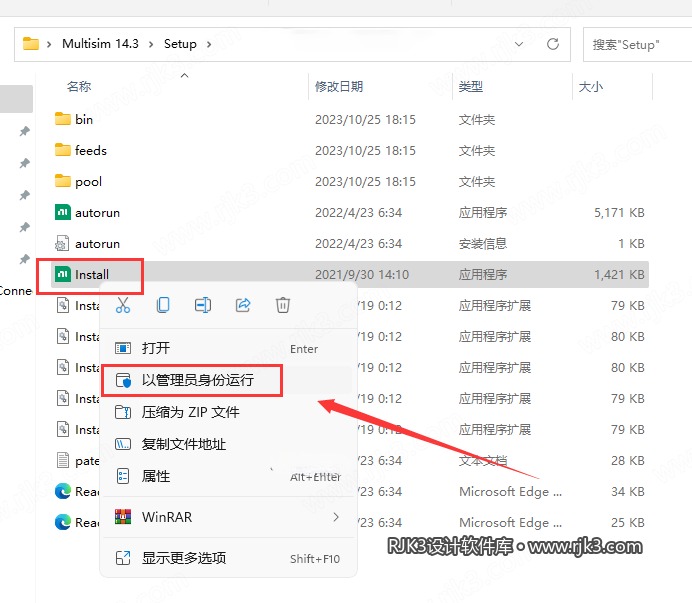This screenshot has width=692, height=603.
Task: Click the 1 KB size cell of autorun
Action: click(x=631, y=244)
